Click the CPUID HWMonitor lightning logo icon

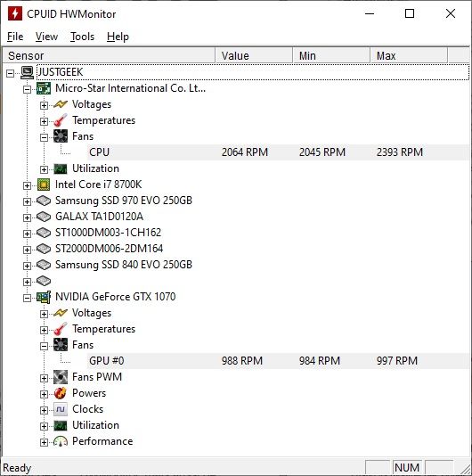coord(15,14)
